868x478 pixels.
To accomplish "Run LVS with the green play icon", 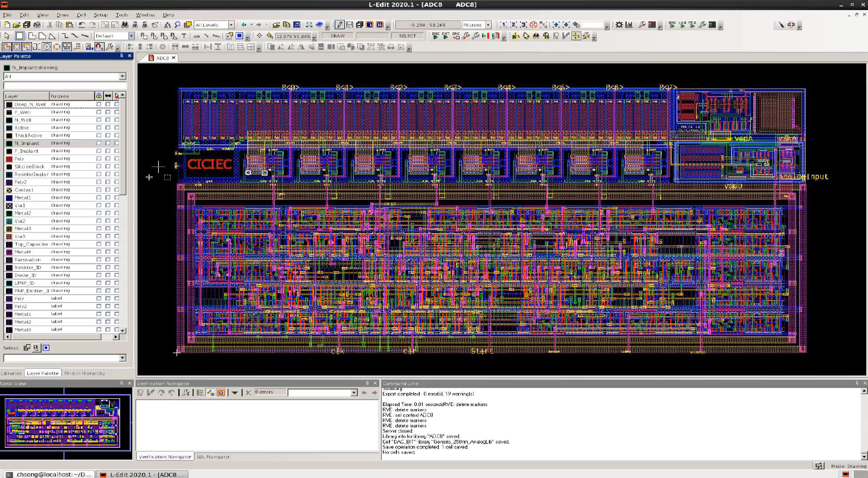I will 683,25.
